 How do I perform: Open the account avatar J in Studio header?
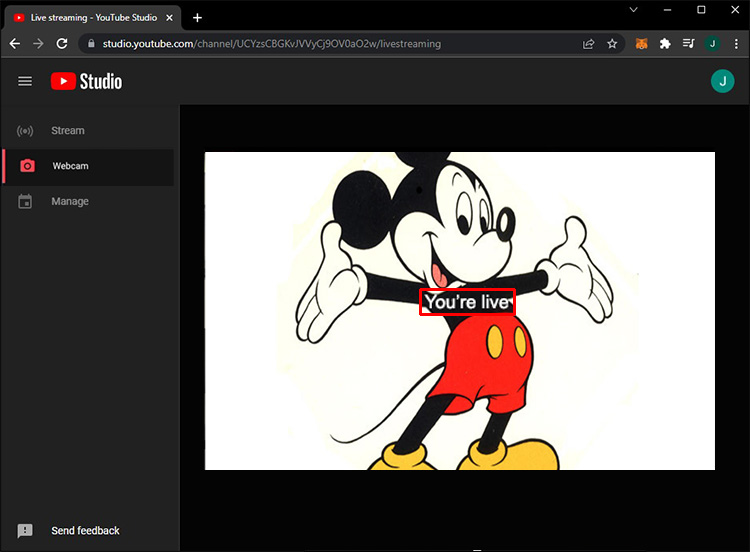pyautogui.click(x=722, y=81)
